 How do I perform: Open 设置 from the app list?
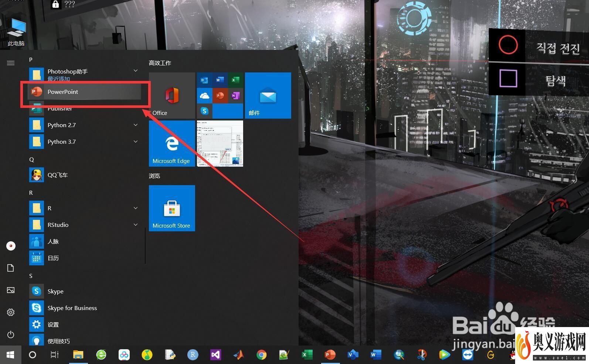(x=84, y=324)
